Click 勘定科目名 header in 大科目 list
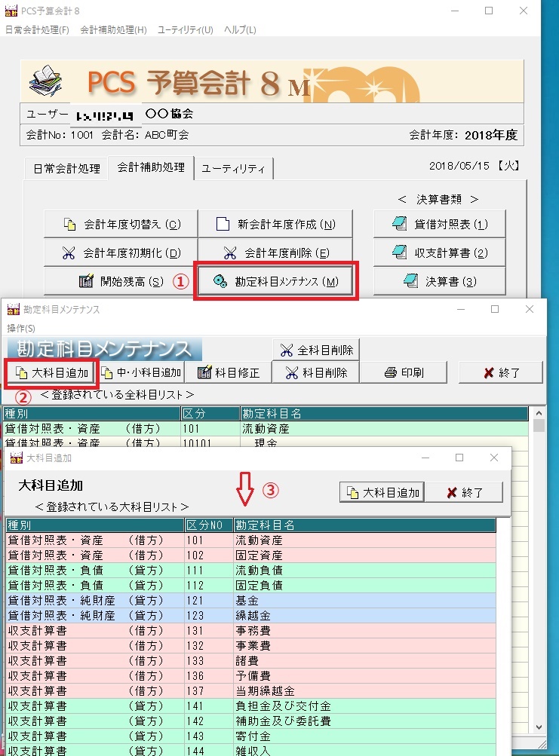 pos(364,525)
